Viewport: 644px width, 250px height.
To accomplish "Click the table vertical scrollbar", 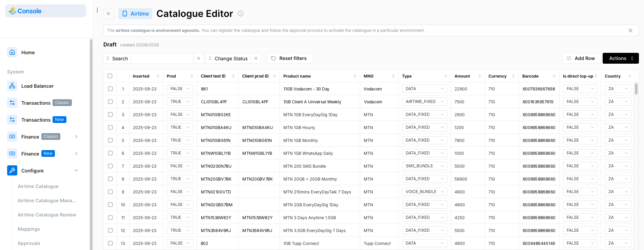I will point(636,89).
